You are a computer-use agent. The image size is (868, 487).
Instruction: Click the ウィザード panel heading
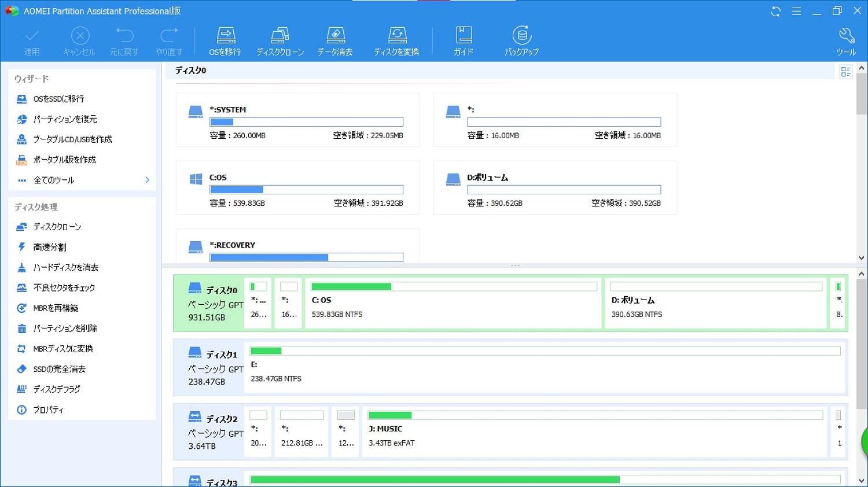point(31,79)
